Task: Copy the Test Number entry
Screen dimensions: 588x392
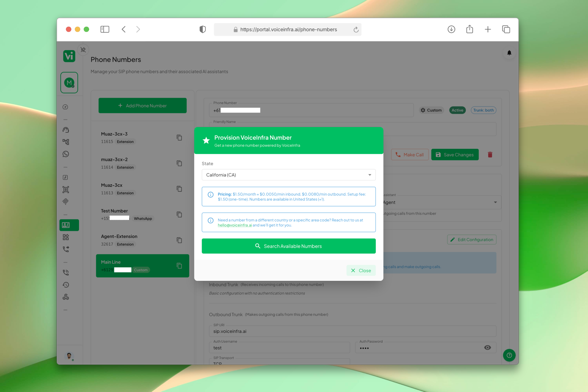Action: pyautogui.click(x=179, y=214)
